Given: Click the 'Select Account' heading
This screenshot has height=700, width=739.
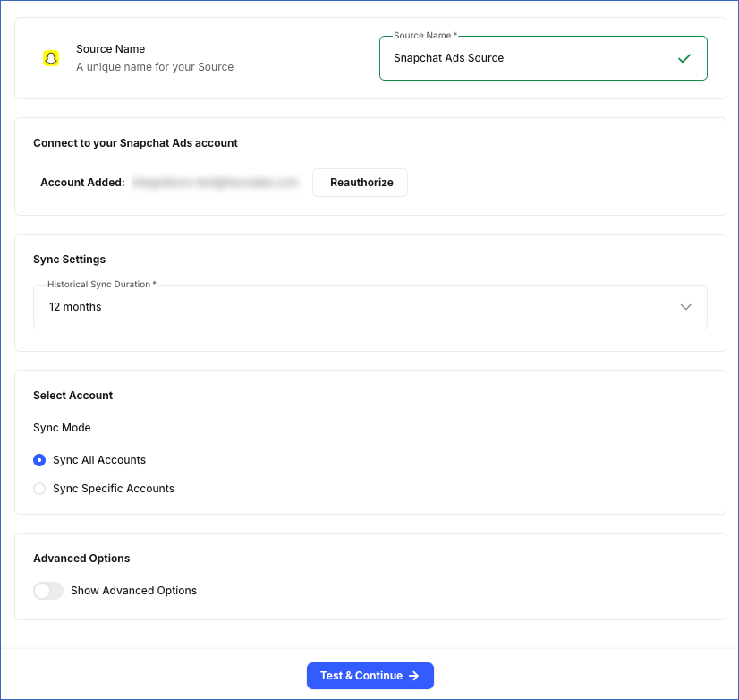Looking at the screenshot, I should click(x=73, y=396).
